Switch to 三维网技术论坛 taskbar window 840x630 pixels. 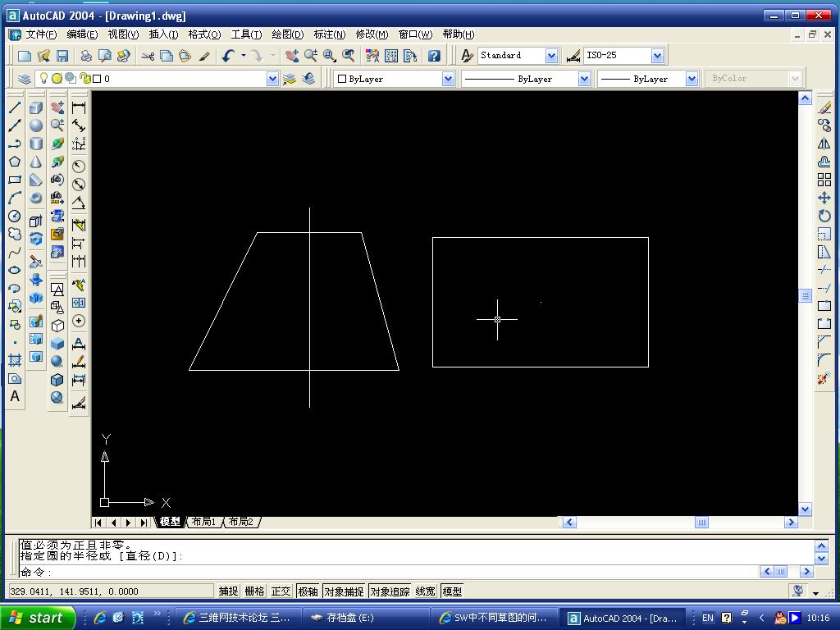pos(238,618)
